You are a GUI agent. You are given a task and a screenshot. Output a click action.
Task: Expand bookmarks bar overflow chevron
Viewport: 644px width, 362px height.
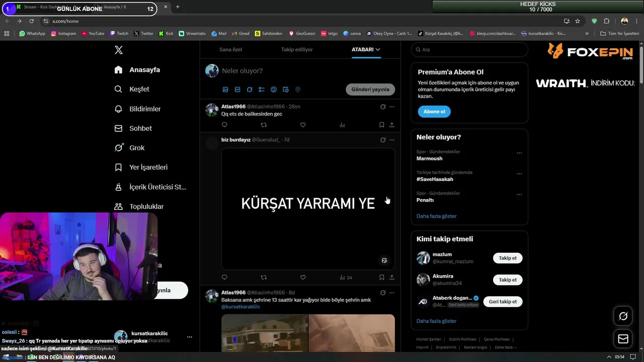(587, 34)
